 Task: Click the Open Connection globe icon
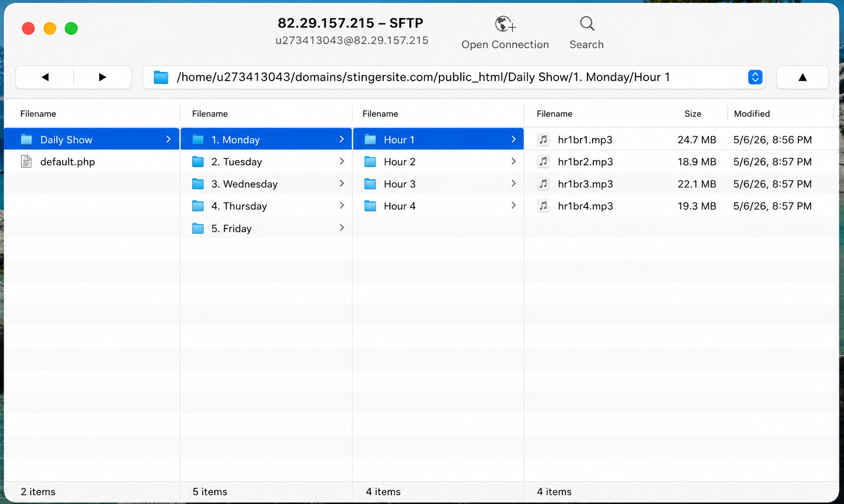tap(505, 24)
